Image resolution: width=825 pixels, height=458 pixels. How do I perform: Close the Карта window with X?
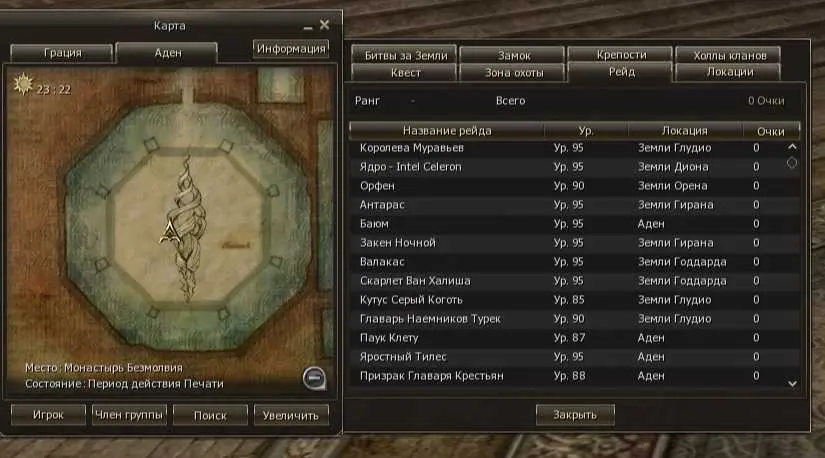(325, 25)
